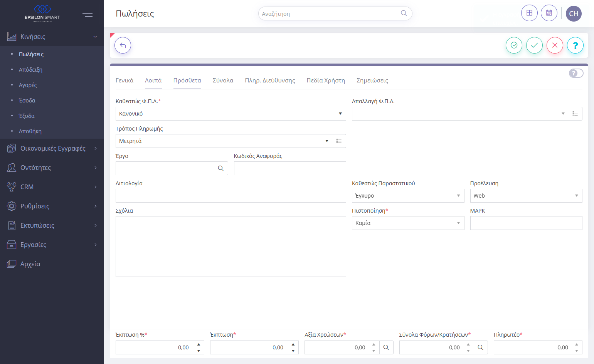Open Αγορές in the sidebar
Image resolution: width=594 pixels, height=364 pixels.
point(28,85)
